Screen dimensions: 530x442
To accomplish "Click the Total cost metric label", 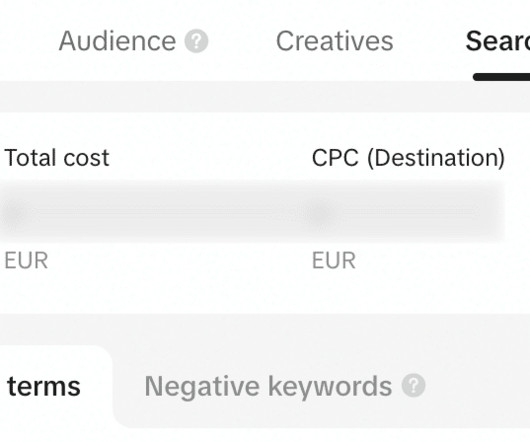I will pos(57,158).
